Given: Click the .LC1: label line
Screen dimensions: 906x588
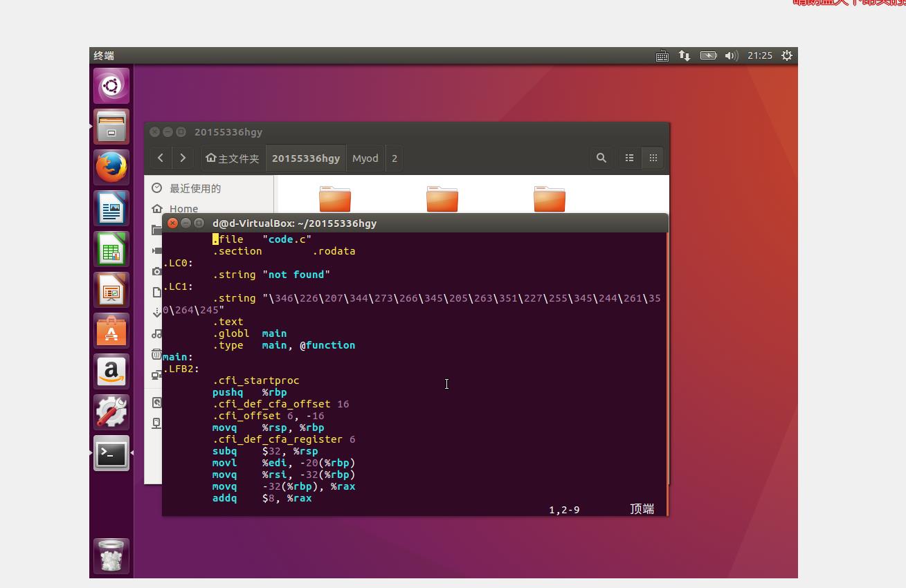Looking at the screenshot, I should (179, 286).
